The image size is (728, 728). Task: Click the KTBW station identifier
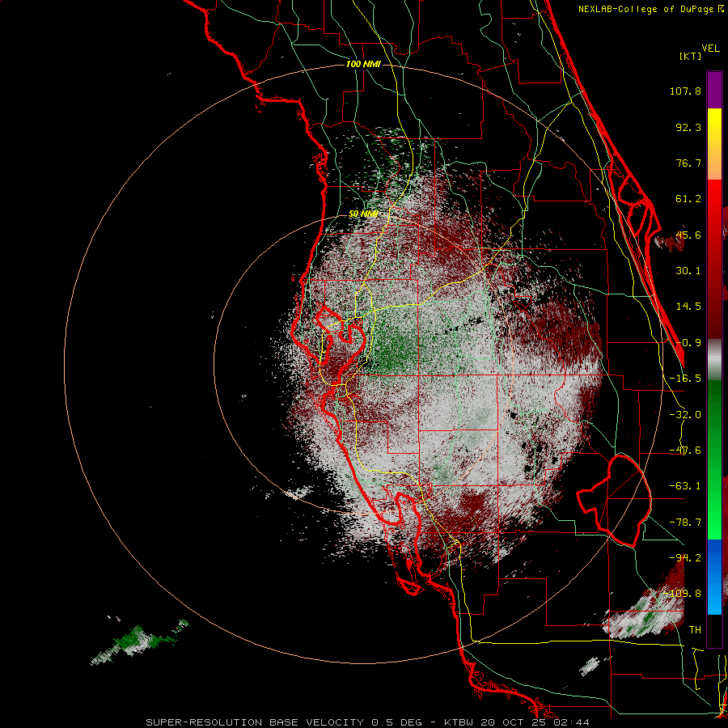(x=459, y=722)
